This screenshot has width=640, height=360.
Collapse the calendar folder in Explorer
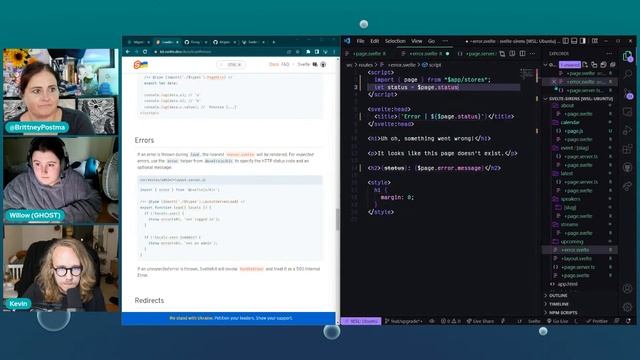click(570, 122)
